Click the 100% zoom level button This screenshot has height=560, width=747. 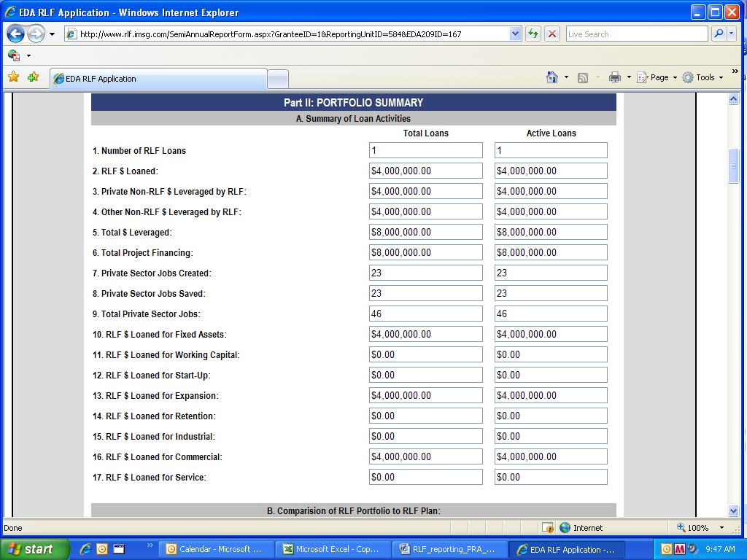(x=693, y=528)
